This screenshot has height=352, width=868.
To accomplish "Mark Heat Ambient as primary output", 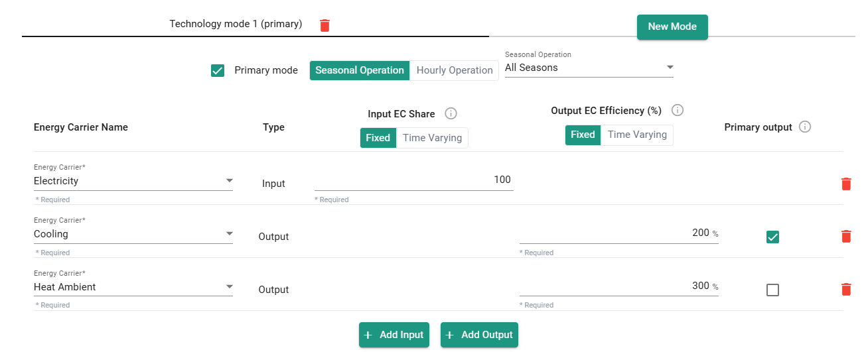I will [x=772, y=290].
